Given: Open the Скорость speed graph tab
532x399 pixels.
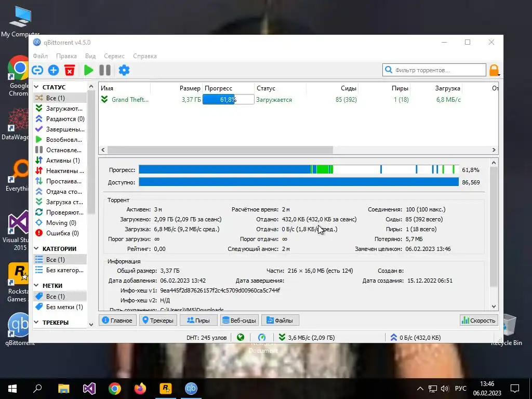Looking at the screenshot, I should pos(478,320).
